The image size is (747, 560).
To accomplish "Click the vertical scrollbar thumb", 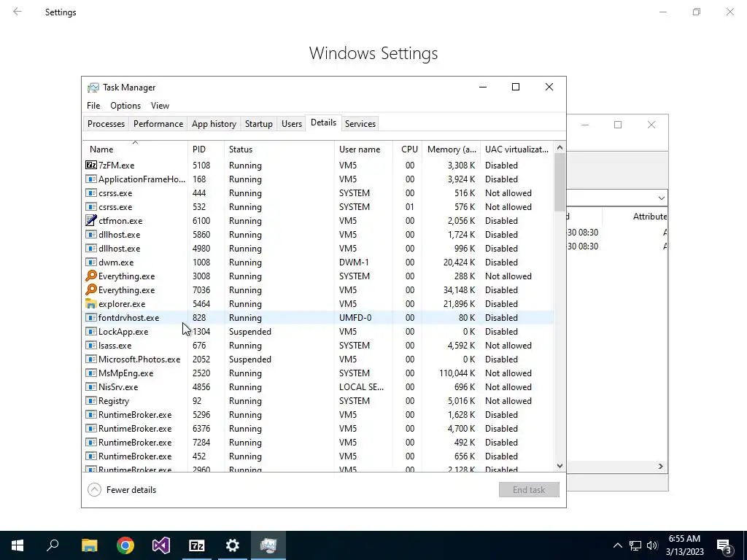I will coord(560,182).
